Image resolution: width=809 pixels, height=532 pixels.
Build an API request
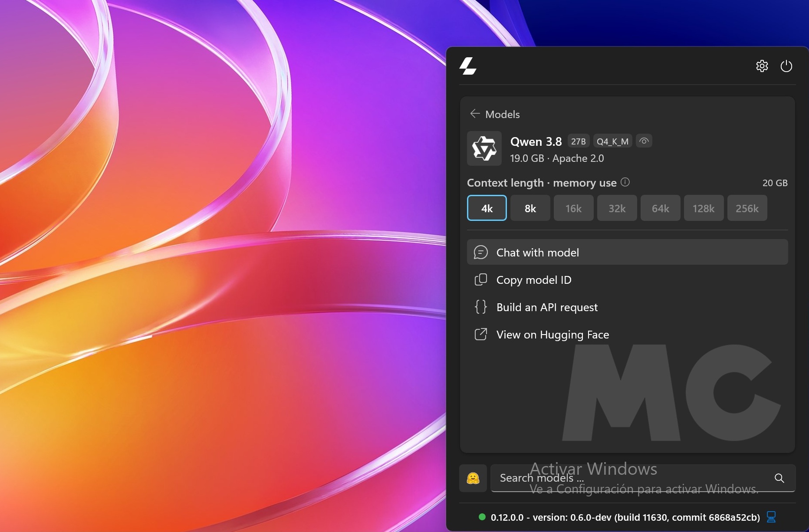pyautogui.click(x=628, y=307)
